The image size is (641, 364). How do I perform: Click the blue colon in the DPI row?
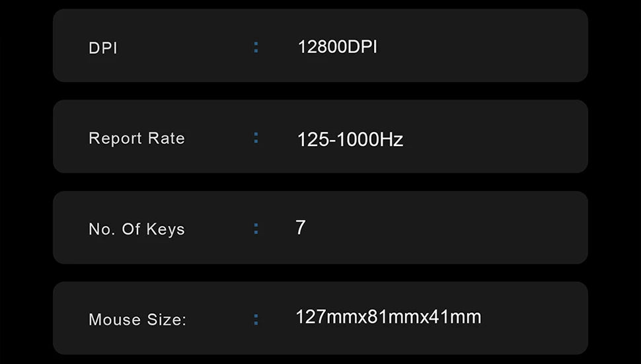[256, 48]
